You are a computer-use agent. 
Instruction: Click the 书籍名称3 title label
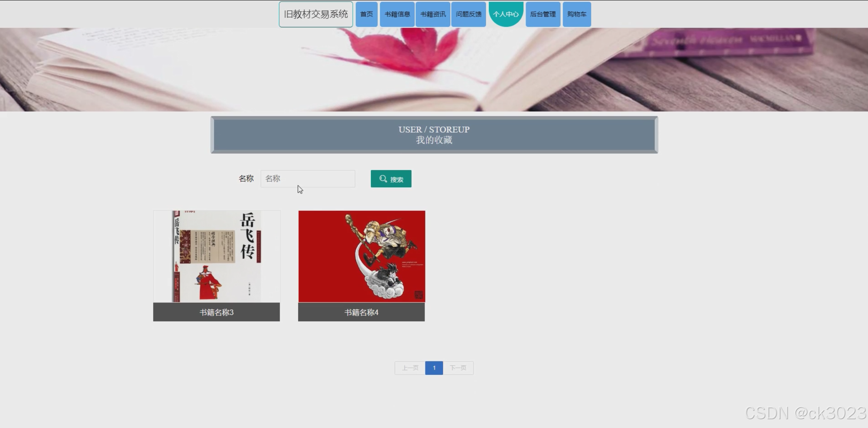(216, 312)
